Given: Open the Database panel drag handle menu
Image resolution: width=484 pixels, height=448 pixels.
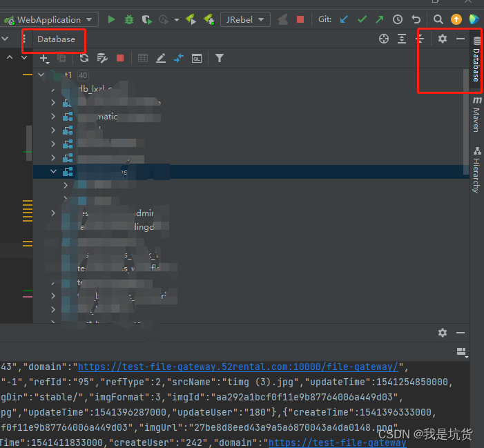Looking at the screenshot, I should [24, 39].
